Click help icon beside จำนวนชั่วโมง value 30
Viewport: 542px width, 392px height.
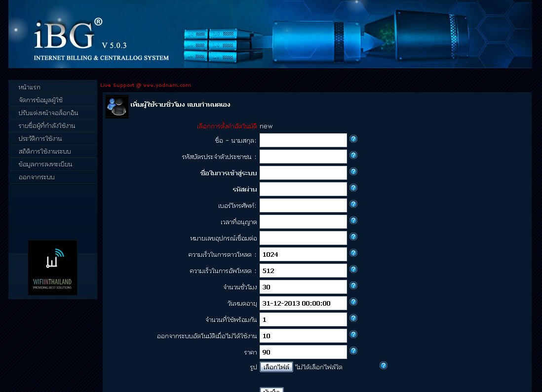[x=353, y=285]
